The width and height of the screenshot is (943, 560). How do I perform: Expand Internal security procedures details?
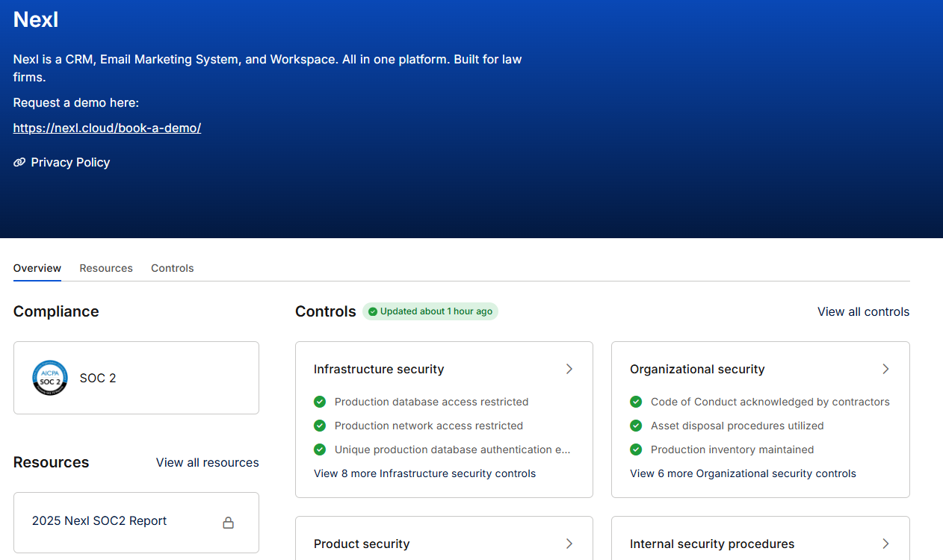point(885,544)
